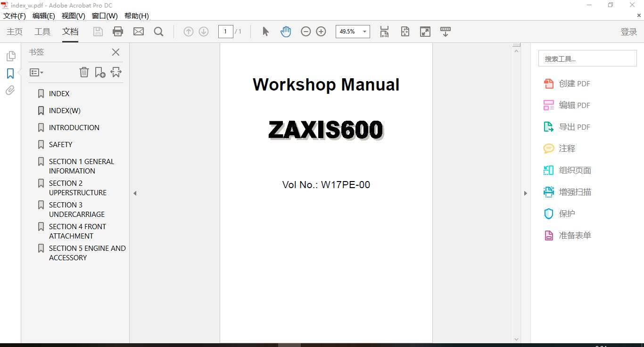Select SECTION 1 GENERAL INFORMATION bookmark
This screenshot has width=644, height=347.
pyautogui.click(x=81, y=166)
